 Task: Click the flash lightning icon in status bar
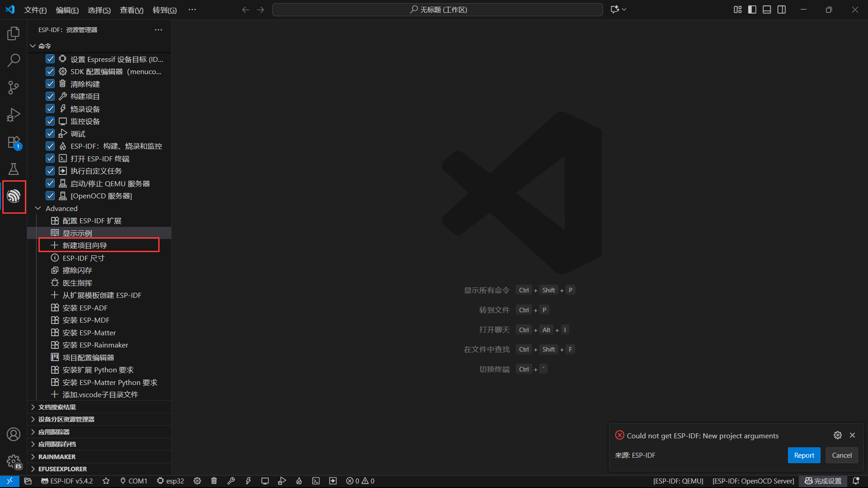pos(248,481)
